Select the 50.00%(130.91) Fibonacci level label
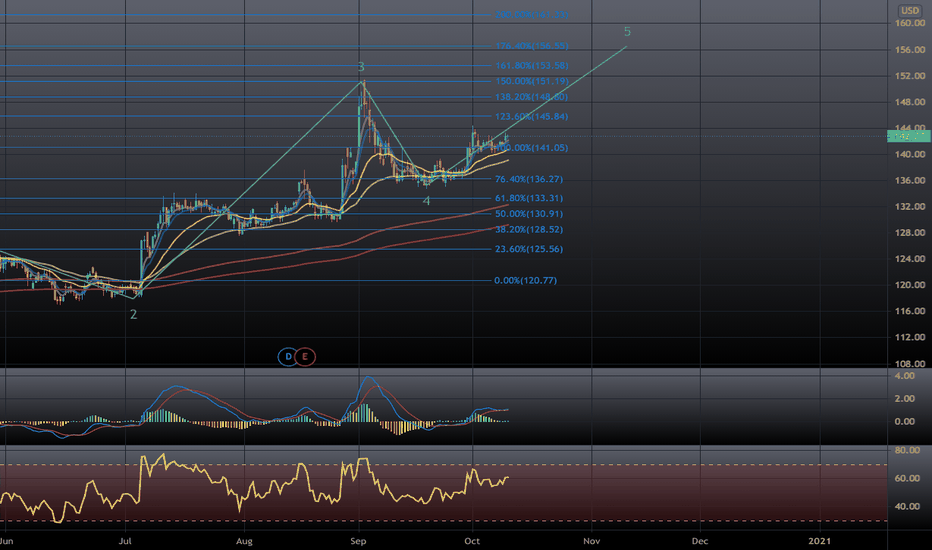This screenshot has height=550, width=932. pos(528,213)
